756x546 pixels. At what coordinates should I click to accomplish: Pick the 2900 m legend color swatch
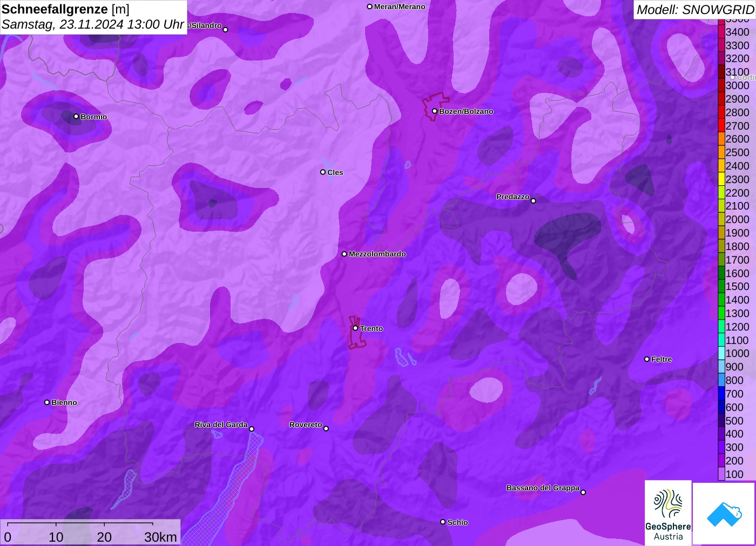tap(721, 99)
